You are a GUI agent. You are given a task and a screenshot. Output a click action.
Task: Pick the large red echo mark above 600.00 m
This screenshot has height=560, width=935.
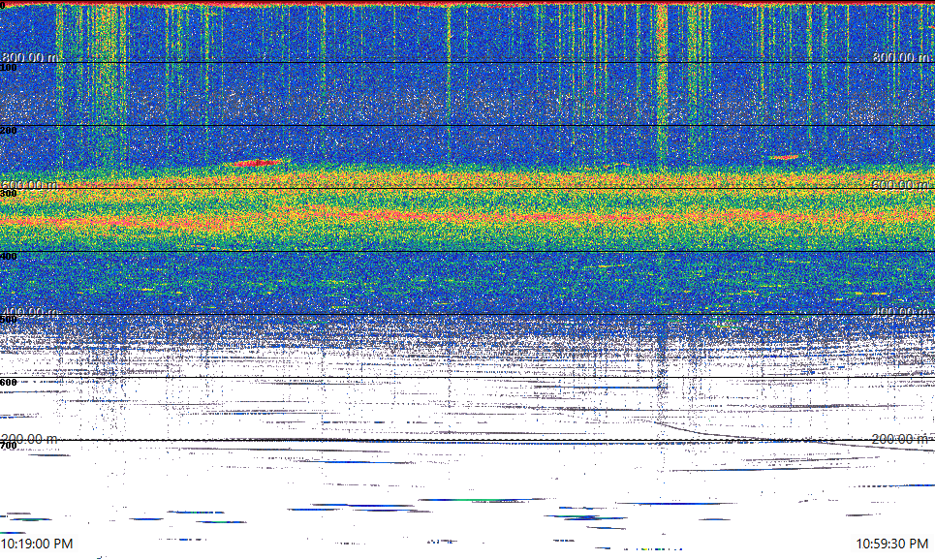(258, 162)
